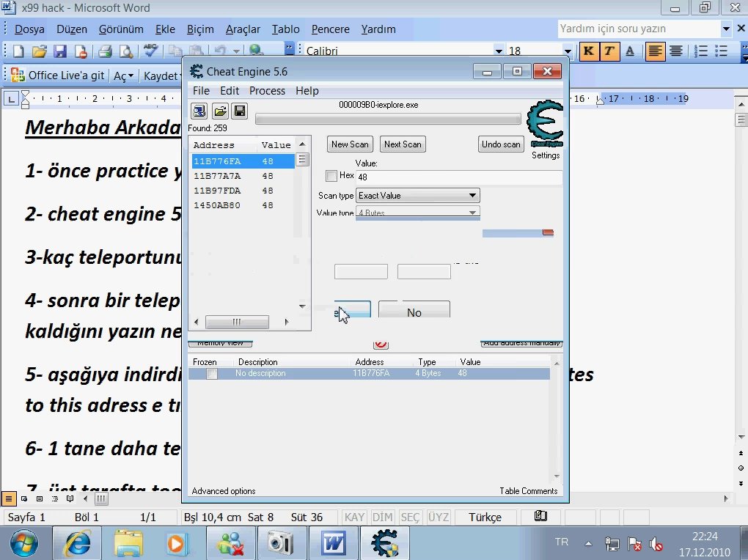The width and height of the screenshot is (748, 560).
Task: Center text in Word toolbar
Action: [676, 51]
